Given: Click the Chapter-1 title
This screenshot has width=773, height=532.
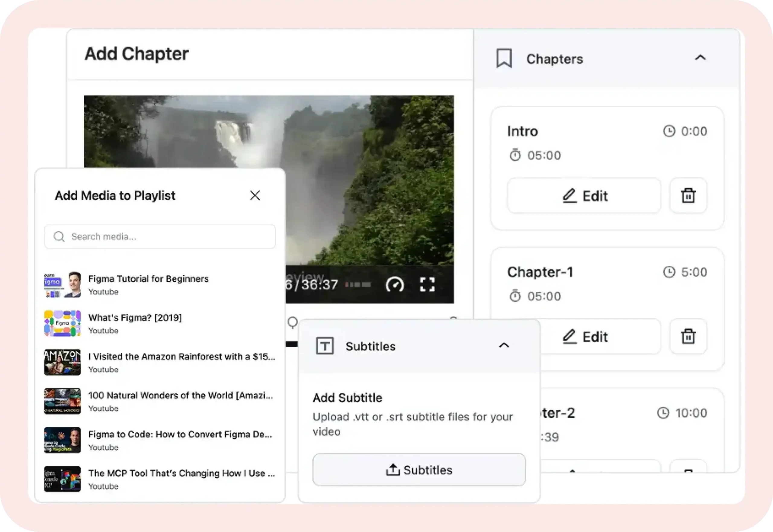Looking at the screenshot, I should (x=540, y=272).
